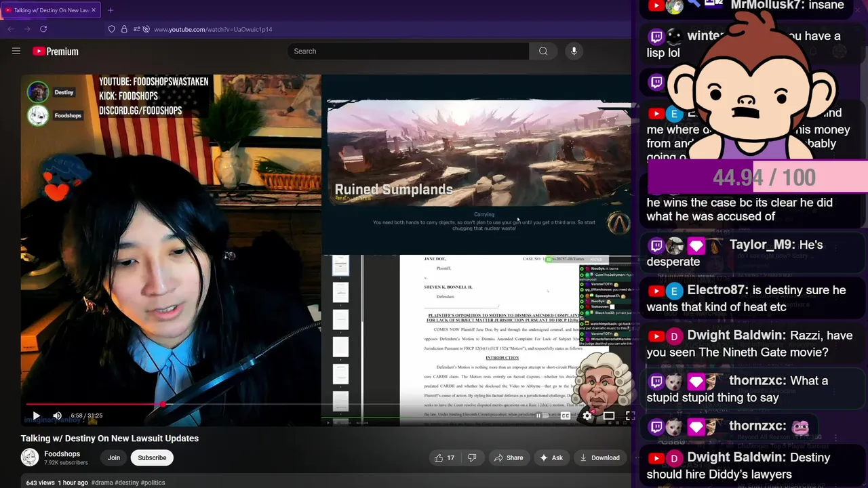Click the 44.94 / 100 goal bar

(757, 178)
